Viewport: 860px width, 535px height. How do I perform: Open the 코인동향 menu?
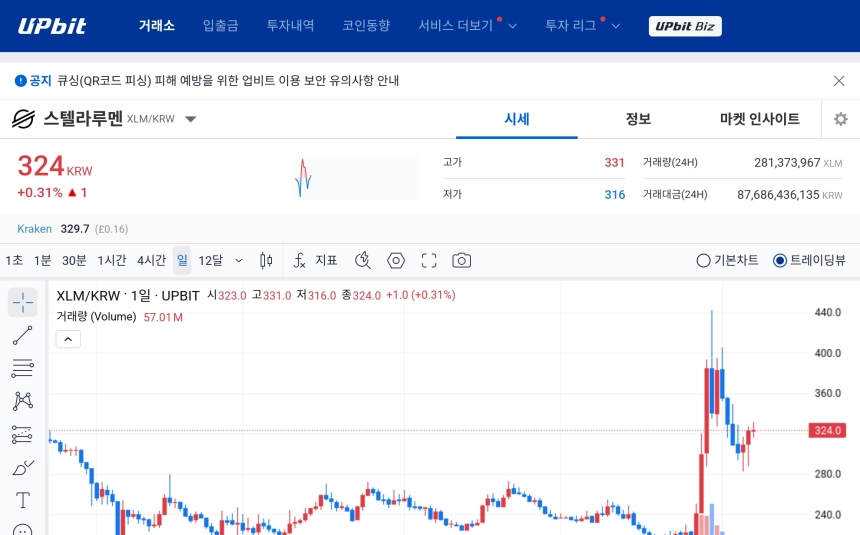point(366,25)
